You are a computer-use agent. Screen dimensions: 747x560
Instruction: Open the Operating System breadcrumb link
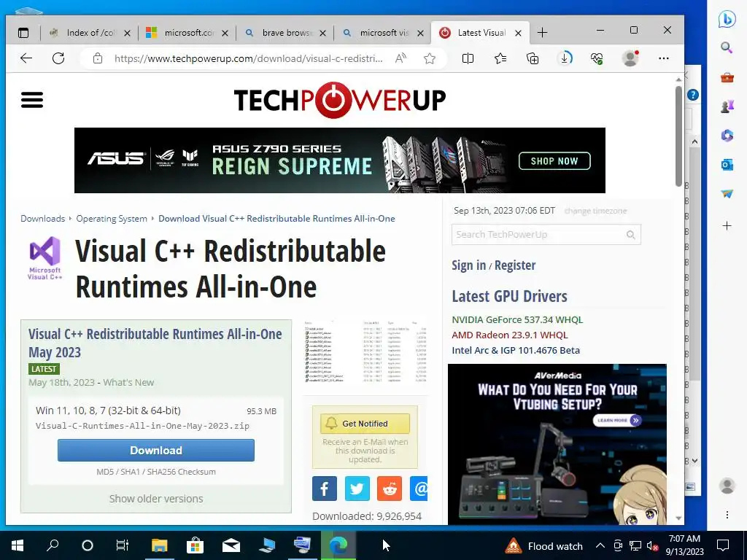(112, 219)
